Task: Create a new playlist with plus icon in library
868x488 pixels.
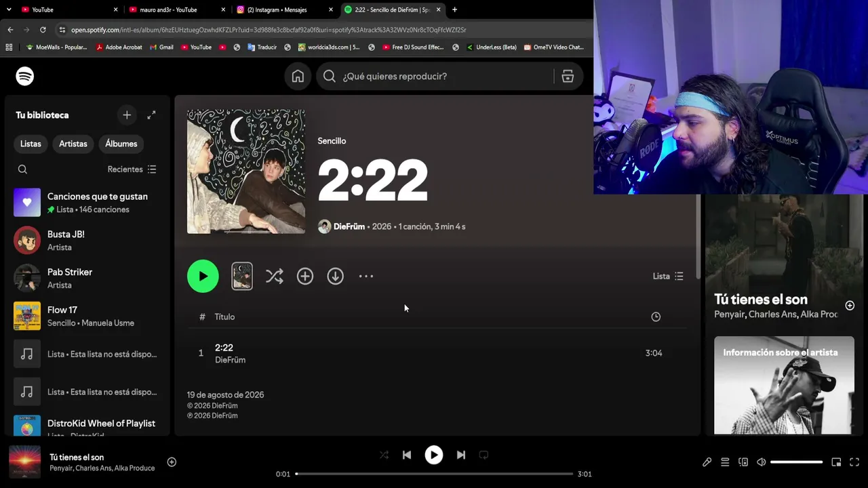Action: point(127,115)
